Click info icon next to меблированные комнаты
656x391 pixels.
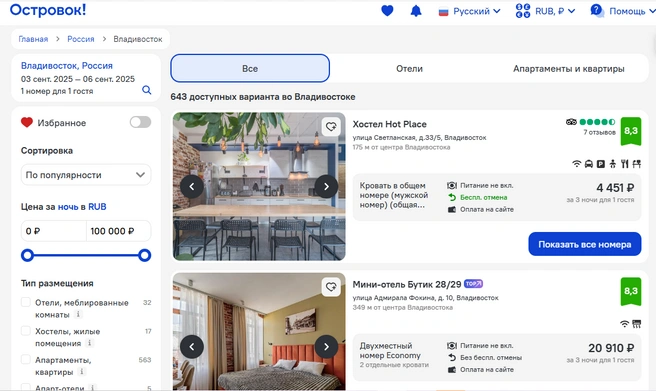pyautogui.click(x=78, y=314)
